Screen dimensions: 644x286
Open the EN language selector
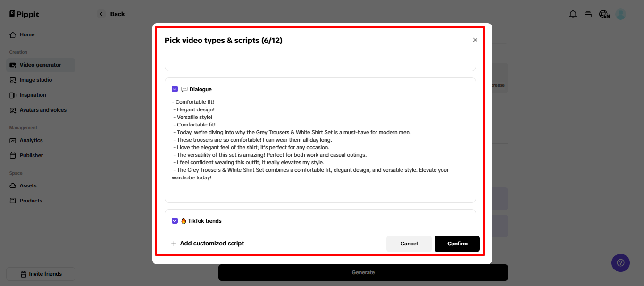pyautogui.click(x=604, y=14)
